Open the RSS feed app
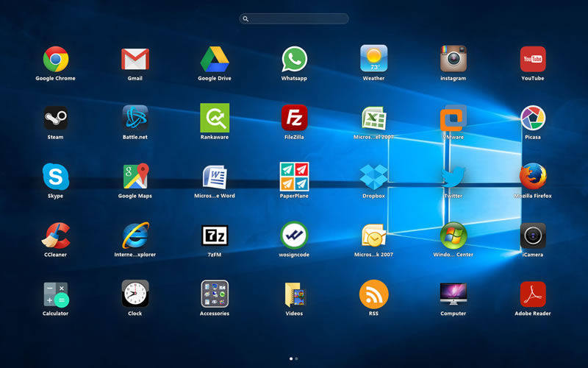Viewport: 588px width, 368px height. click(373, 294)
